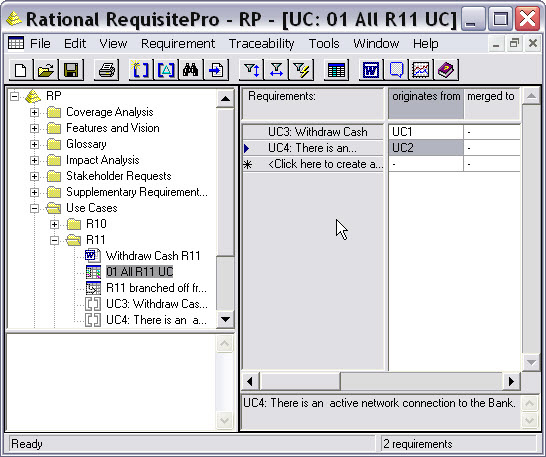This screenshot has height=457, width=546.
Task: Open the Word document toolbar icon
Action: tap(371, 70)
